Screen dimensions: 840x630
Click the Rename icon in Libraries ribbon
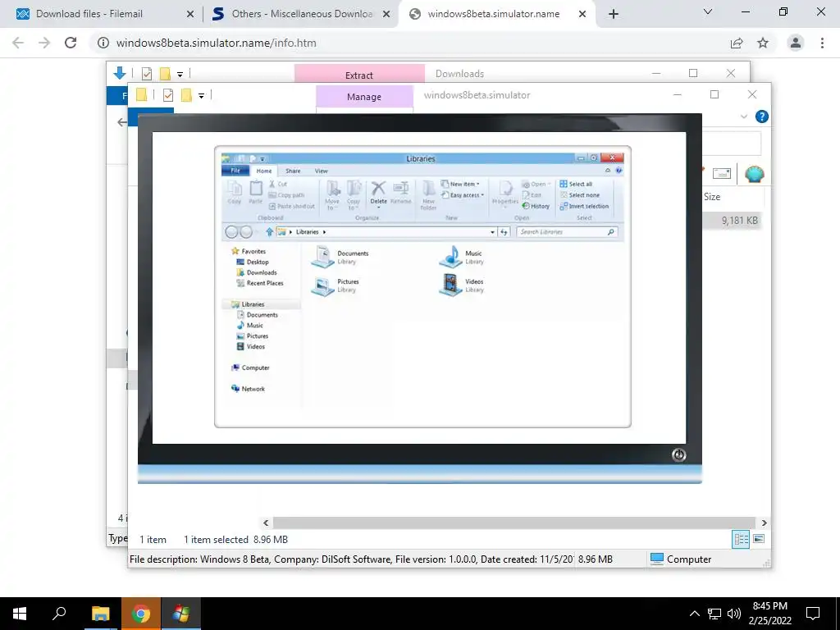(x=400, y=193)
